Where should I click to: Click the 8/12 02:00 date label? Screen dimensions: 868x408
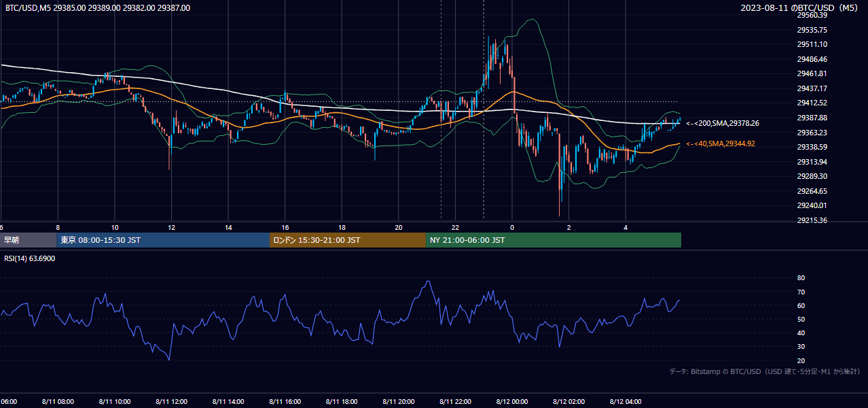point(569,402)
